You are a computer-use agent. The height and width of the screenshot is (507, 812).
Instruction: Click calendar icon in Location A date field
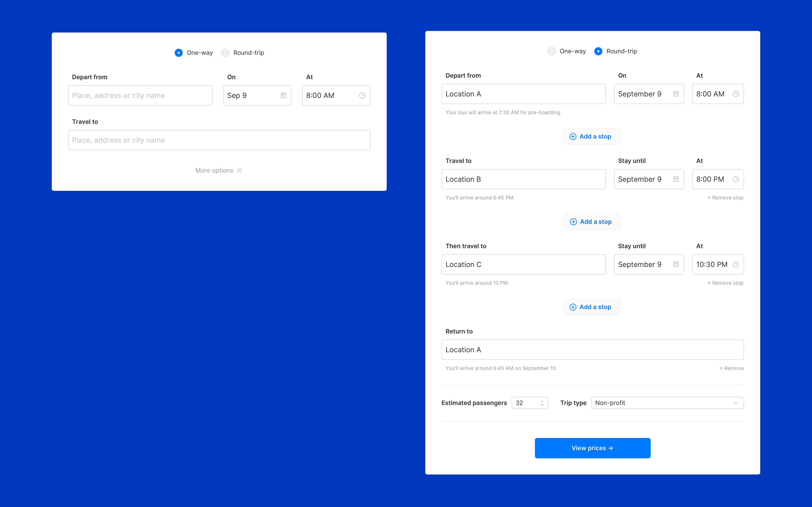[x=676, y=94]
